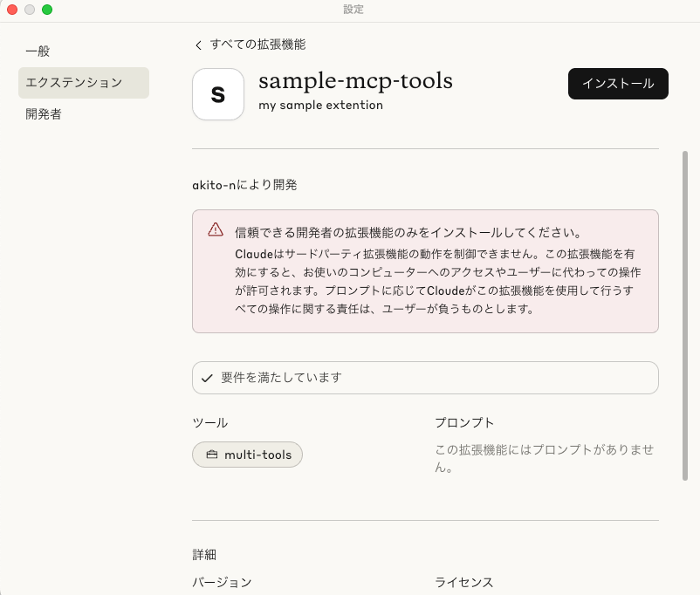Go back via すべての拡張機能 link

[257, 44]
